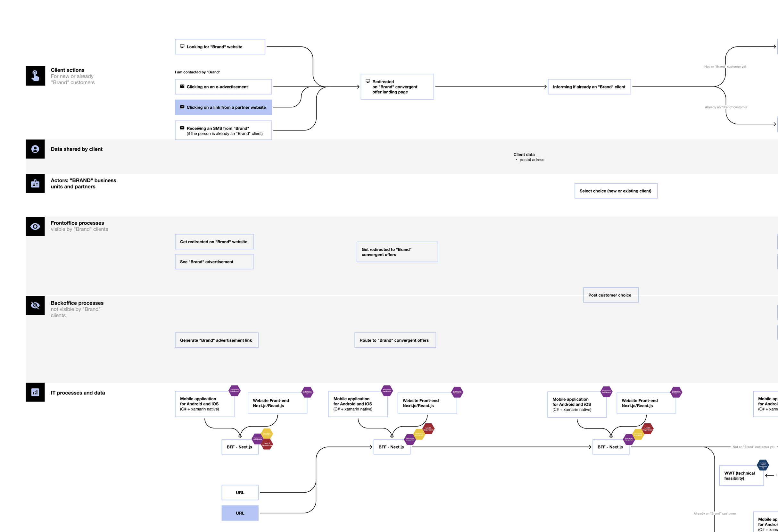Image resolution: width=778 pixels, height=532 pixels.
Task: Click the Generate "Brand" advertisement link box
Action: tap(217, 340)
